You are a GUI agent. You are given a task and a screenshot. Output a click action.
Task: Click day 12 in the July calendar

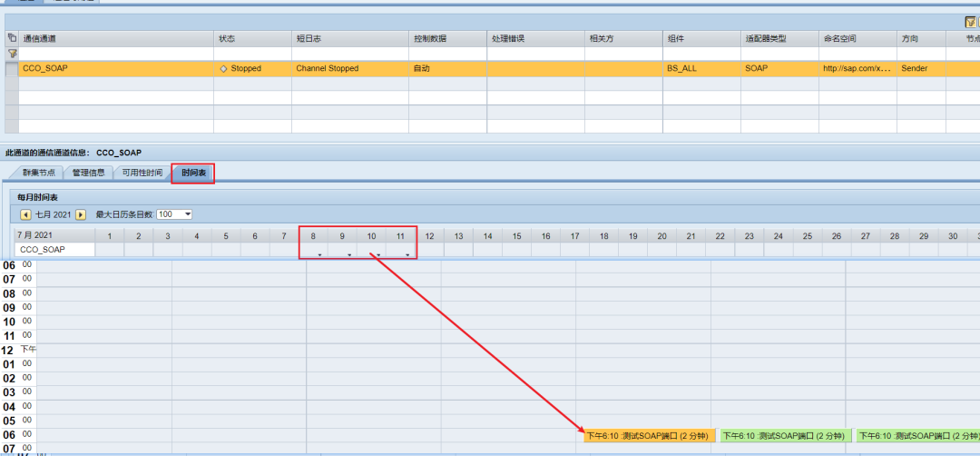point(429,236)
